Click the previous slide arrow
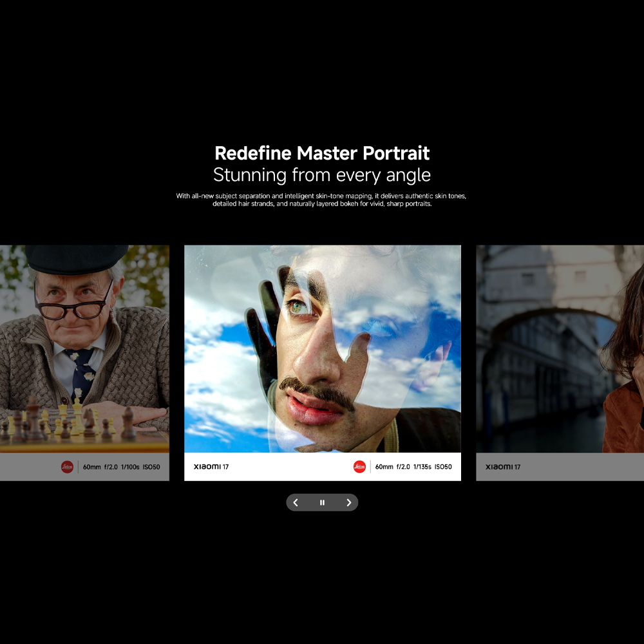The height and width of the screenshot is (644, 644). 296,502
